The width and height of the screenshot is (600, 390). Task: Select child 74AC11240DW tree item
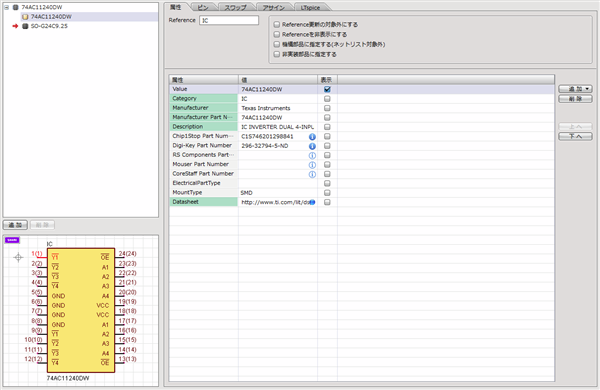(51, 17)
